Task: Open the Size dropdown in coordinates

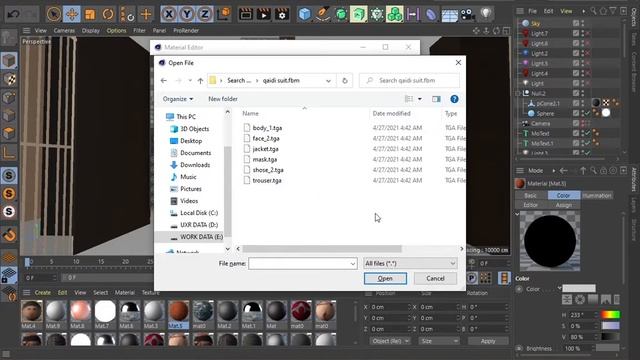Action: (x=439, y=341)
